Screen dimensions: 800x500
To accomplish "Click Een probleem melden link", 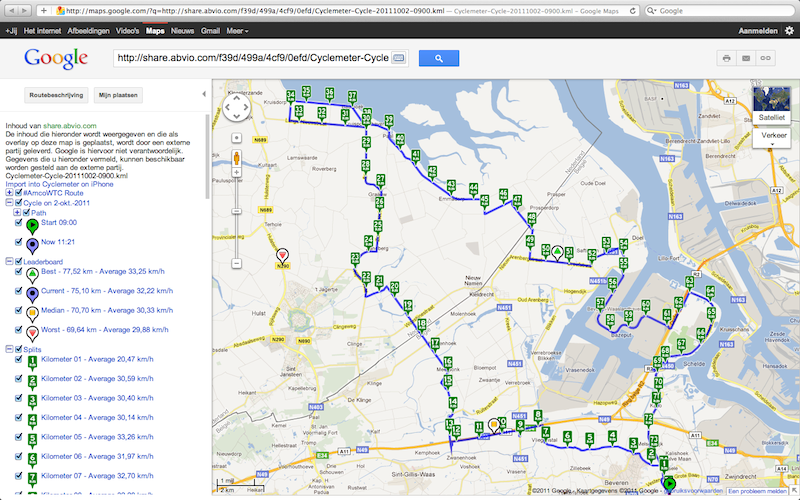I will pos(757,491).
